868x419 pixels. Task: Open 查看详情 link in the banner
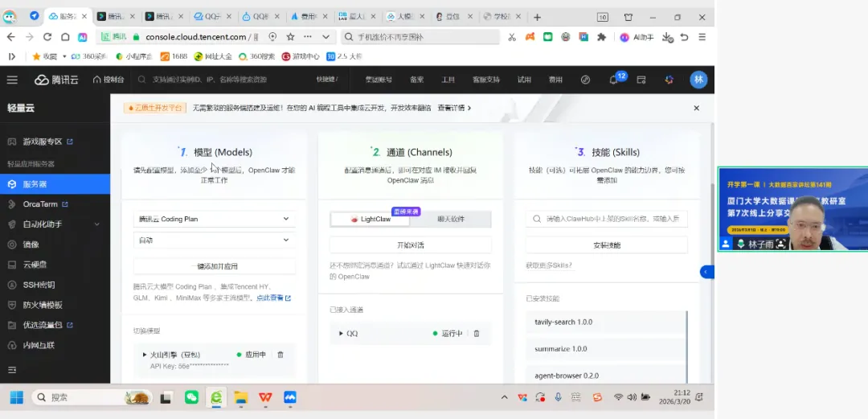click(x=454, y=108)
